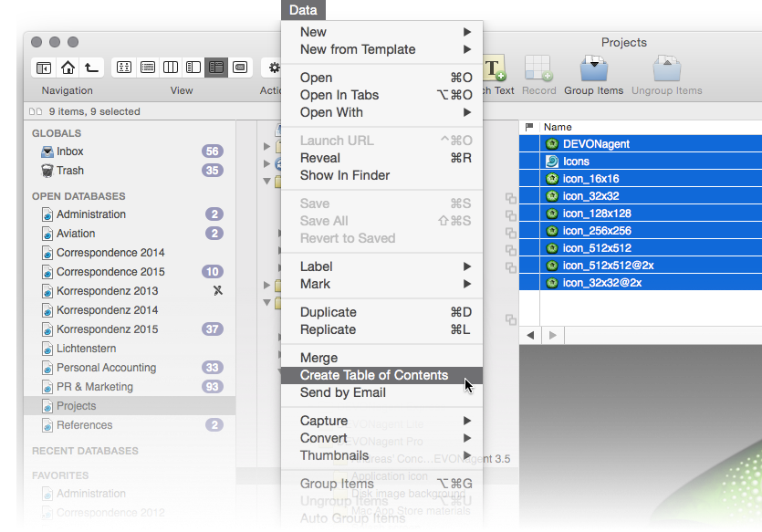Viewport: 762px width, 532px height.
Task: Choose Send by Email
Action: (382, 392)
